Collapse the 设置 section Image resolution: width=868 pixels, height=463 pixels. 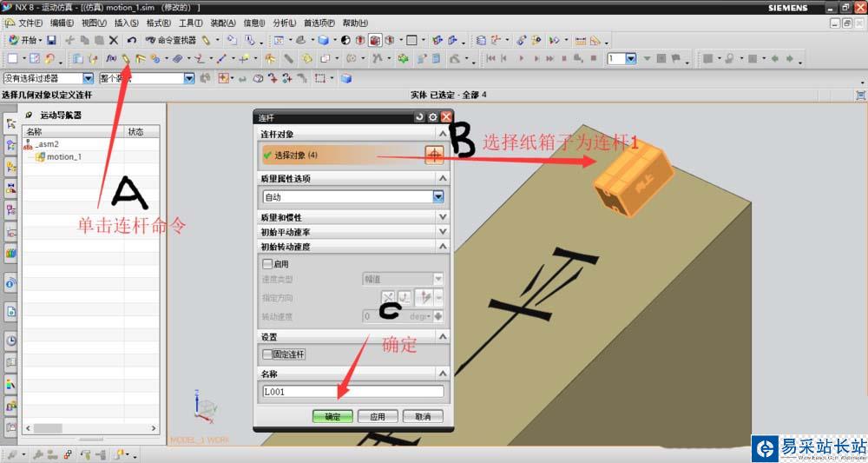tap(443, 337)
